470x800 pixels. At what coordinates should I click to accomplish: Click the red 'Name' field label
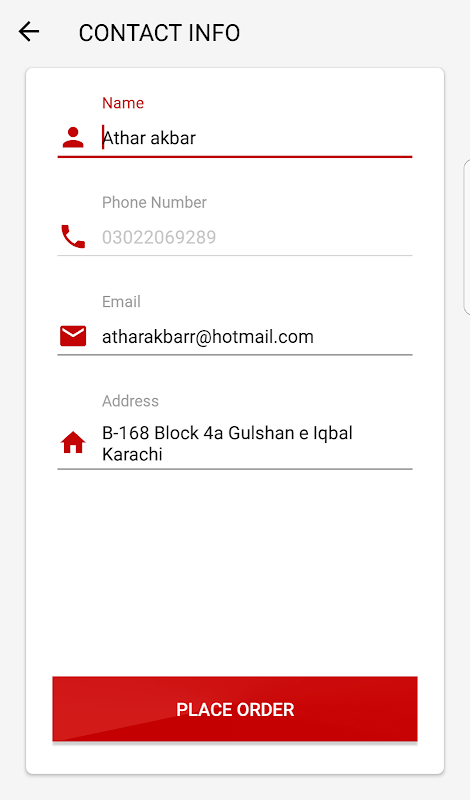pos(123,103)
